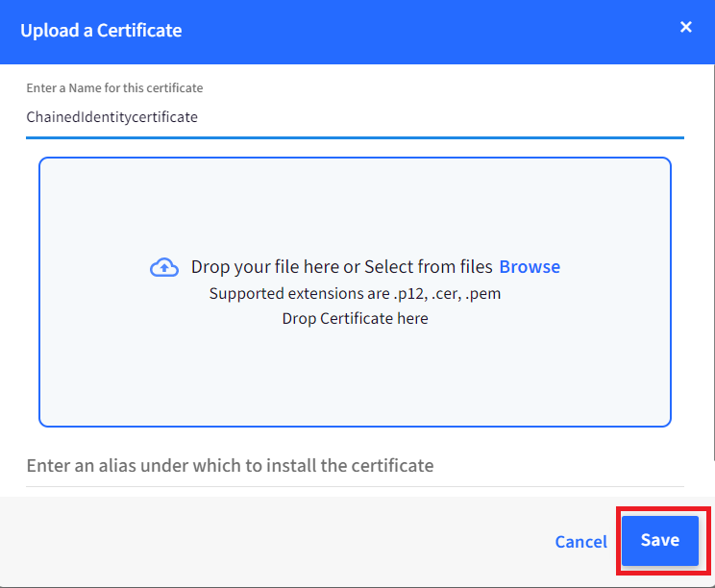Save the uploaded certificate

[x=660, y=540]
